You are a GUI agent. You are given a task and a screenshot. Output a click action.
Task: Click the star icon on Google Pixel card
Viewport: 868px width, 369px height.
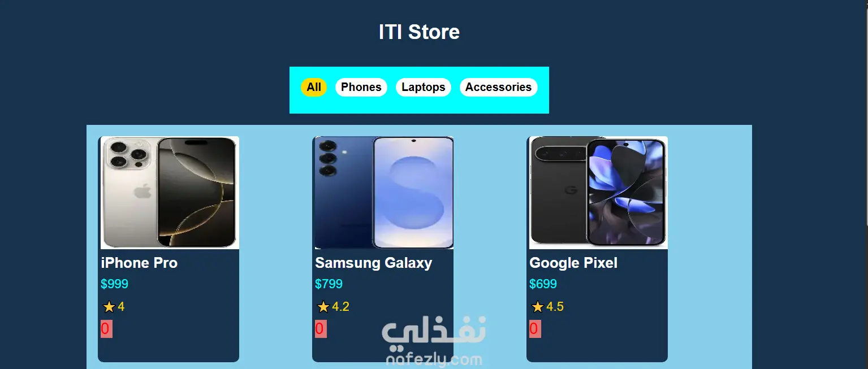[x=538, y=307]
